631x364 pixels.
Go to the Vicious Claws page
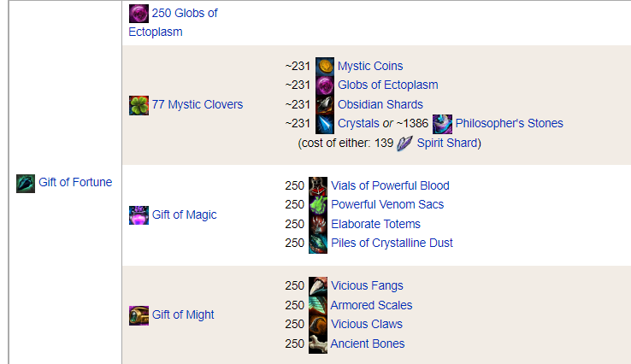click(366, 325)
